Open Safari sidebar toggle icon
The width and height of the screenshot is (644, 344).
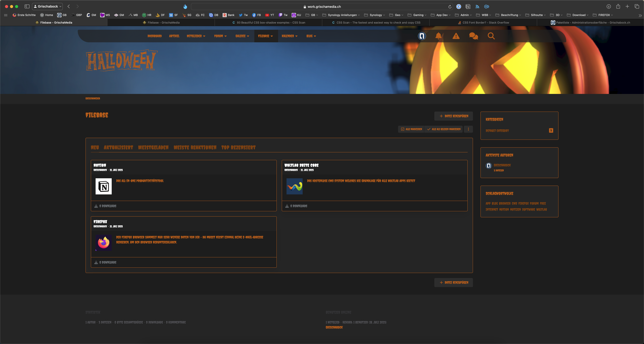tap(27, 7)
